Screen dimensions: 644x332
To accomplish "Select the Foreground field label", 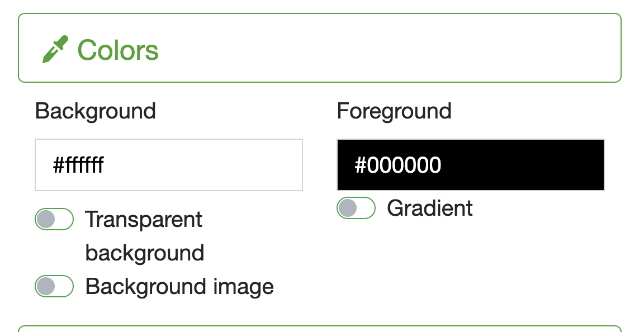I will coord(394,111).
